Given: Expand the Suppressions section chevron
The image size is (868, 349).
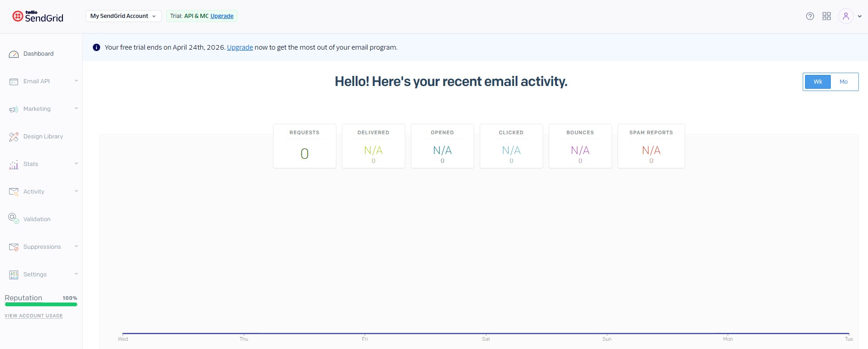Looking at the screenshot, I should pyautogui.click(x=76, y=246).
